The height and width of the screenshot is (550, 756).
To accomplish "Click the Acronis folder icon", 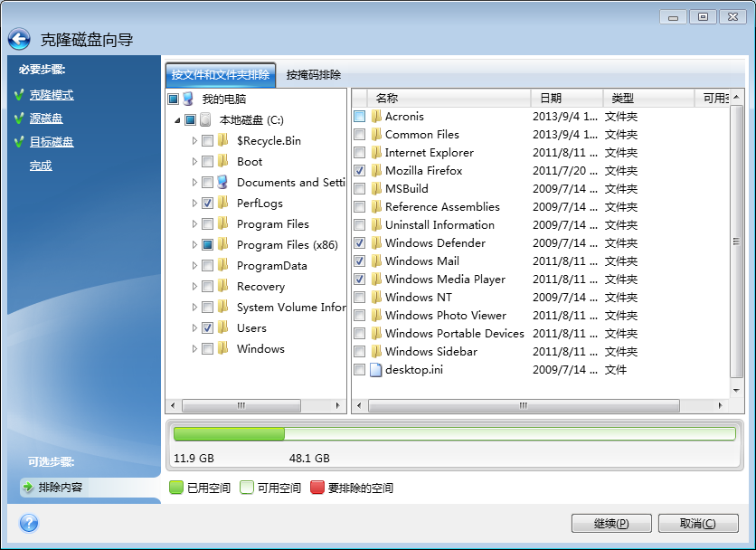I will point(376,117).
